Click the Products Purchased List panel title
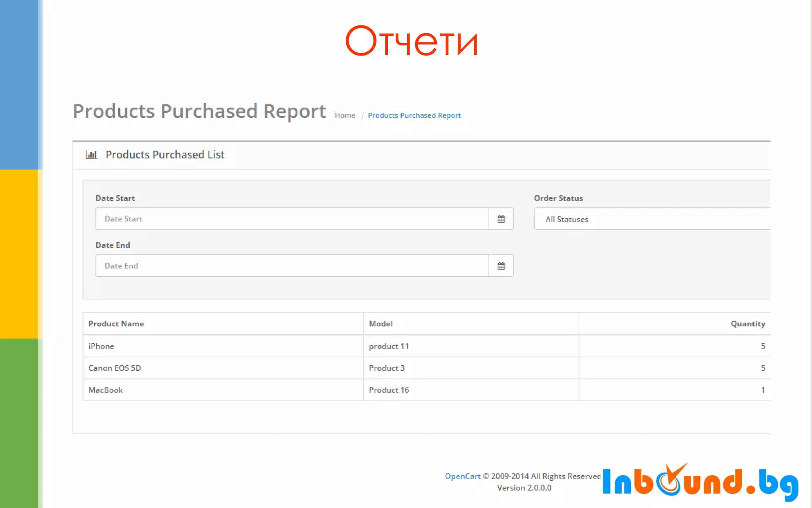The height and width of the screenshot is (508, 812). 165,155
